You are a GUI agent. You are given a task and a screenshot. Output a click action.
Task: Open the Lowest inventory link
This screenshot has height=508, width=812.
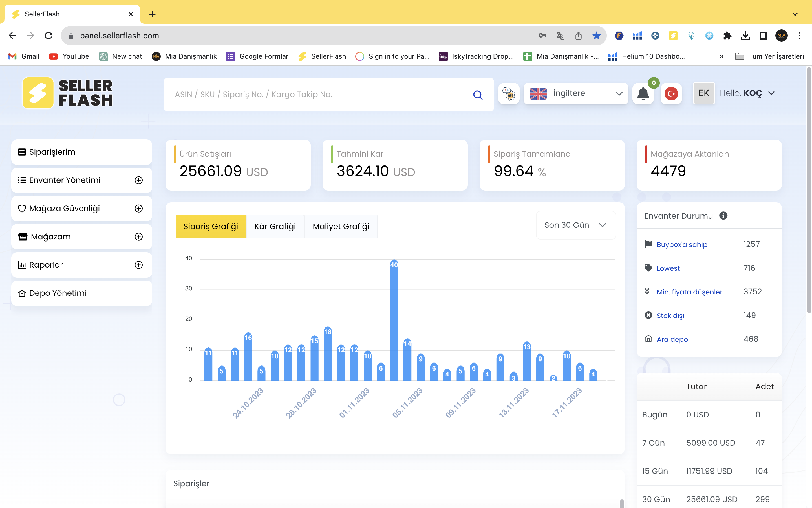click(668, 268)
